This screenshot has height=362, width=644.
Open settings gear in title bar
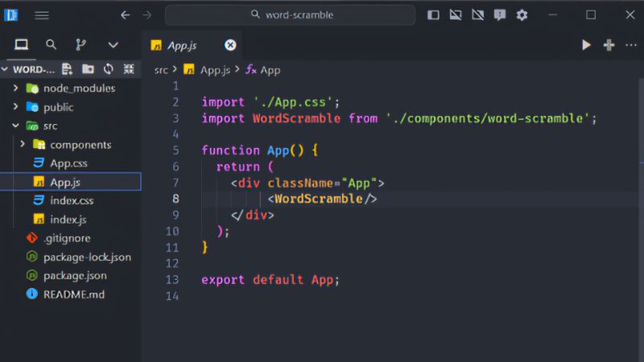[x=522, y=15]
